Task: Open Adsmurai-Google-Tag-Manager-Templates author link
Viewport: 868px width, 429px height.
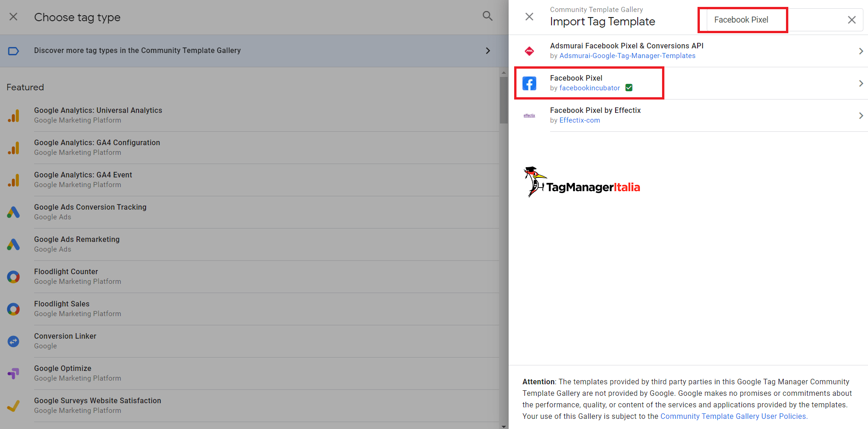Action: click(627, 56)
